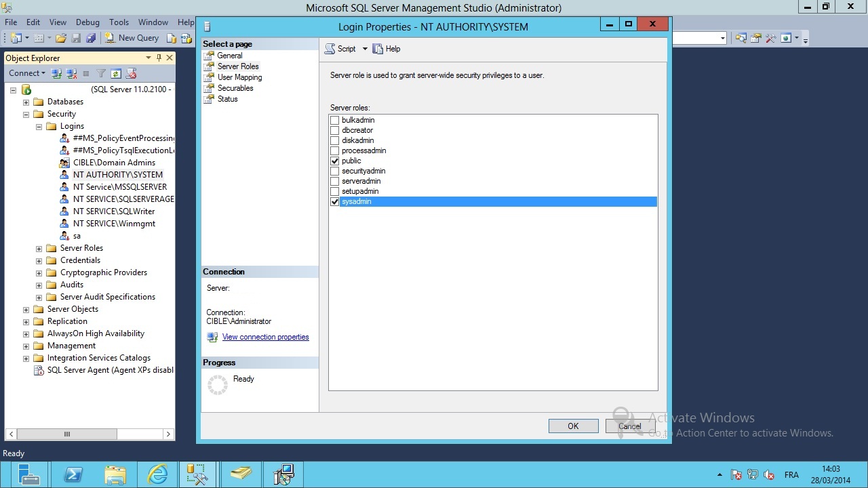Click the Properties Window toolbar icon
Screen dimensions: 868x488
click(756, 38)
